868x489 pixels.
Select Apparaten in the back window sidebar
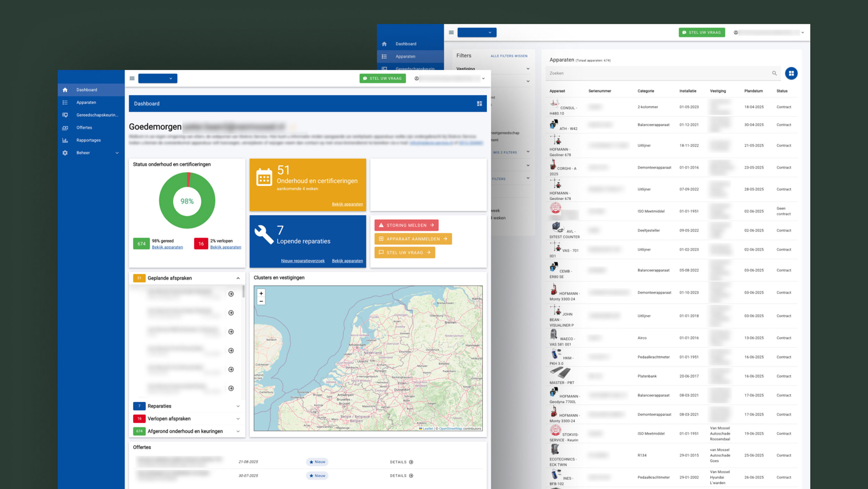410,56
